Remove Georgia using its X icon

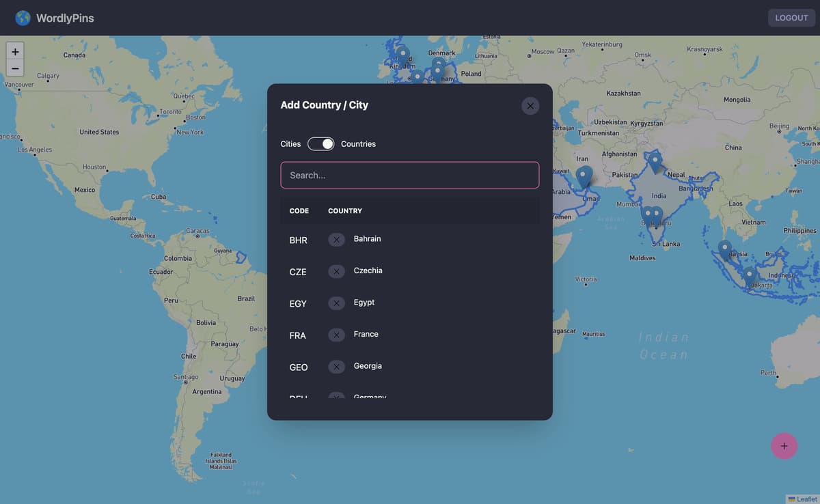point(336,367)
